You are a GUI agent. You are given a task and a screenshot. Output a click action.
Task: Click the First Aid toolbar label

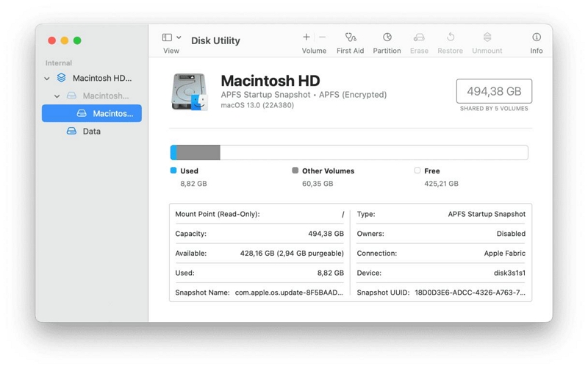click(351, 51)
